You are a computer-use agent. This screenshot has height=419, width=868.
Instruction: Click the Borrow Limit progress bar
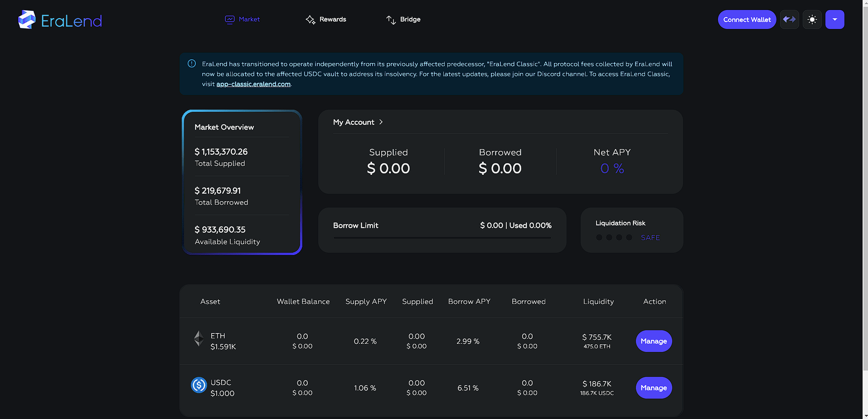(442, 238)
